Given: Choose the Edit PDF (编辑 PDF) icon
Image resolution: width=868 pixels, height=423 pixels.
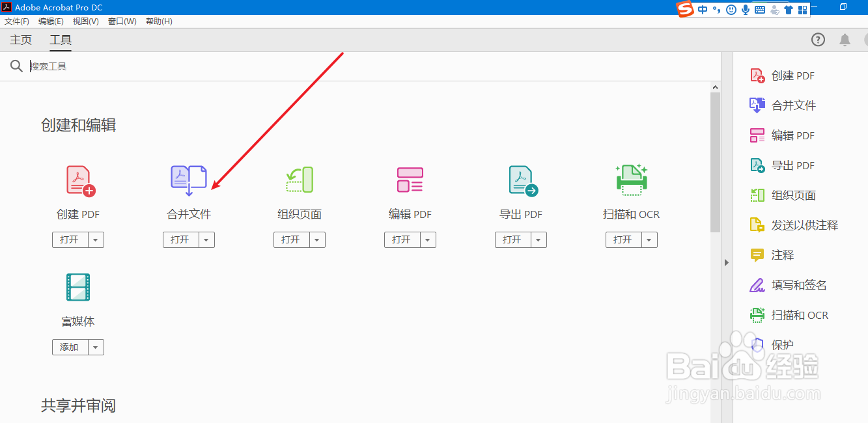Looking at the screenshot, I should pyautogui.click(x=410, y=180).
